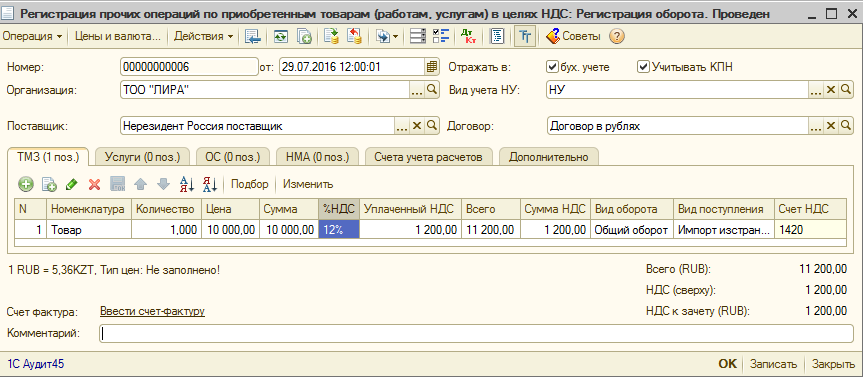Image resolution: width=863 pixels, height=377 pixels.
Task: Clear the Договор field with X
Action: (831, 126)
